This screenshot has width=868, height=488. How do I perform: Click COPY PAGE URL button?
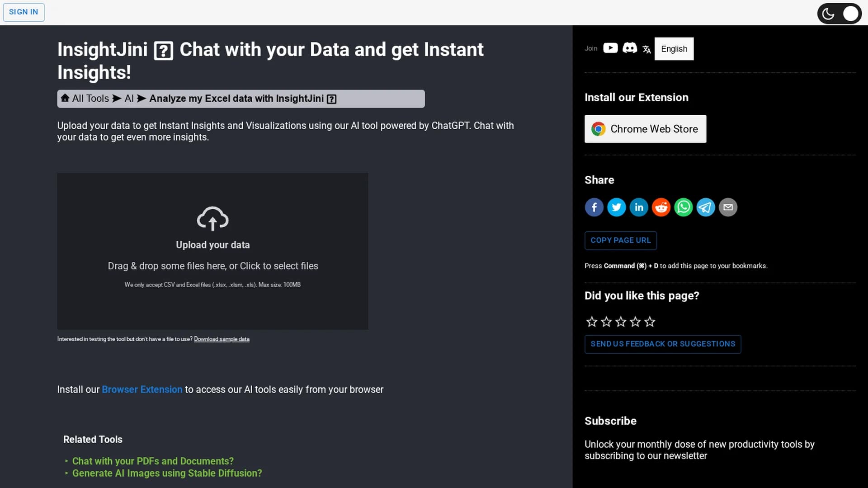click(620, 240)
